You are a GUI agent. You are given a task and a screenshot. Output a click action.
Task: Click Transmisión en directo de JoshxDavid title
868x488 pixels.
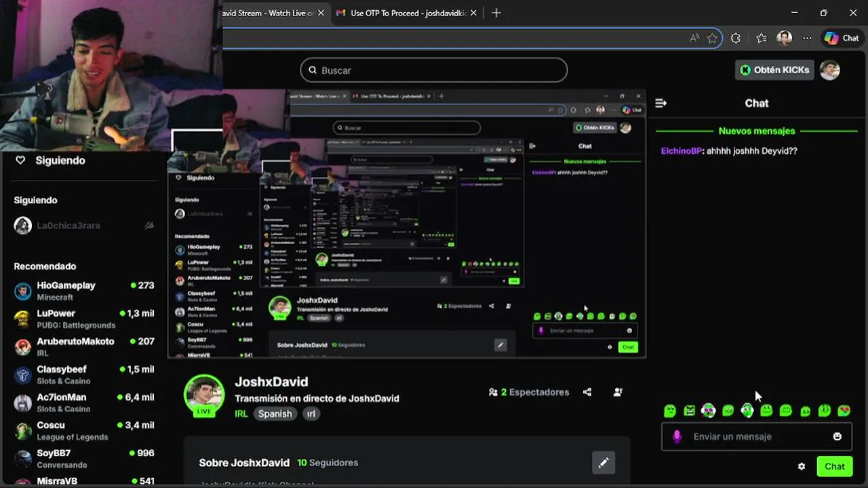coord(317,399)
